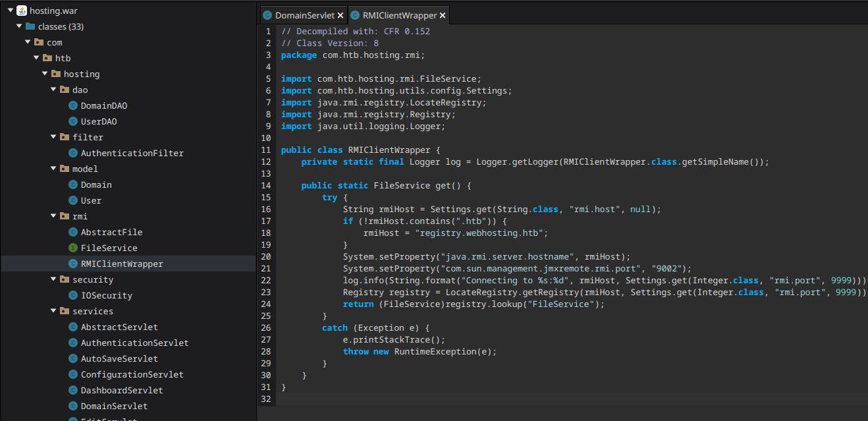
Task: Open the AuthenticationServlet class
Action: pyautogui.click(x=135, y=343)
